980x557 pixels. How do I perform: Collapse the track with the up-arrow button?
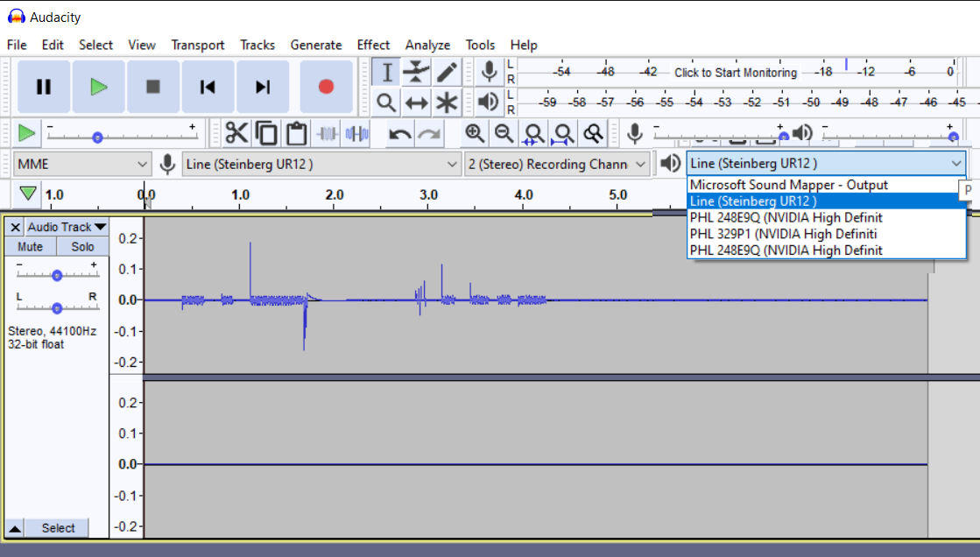15,528
